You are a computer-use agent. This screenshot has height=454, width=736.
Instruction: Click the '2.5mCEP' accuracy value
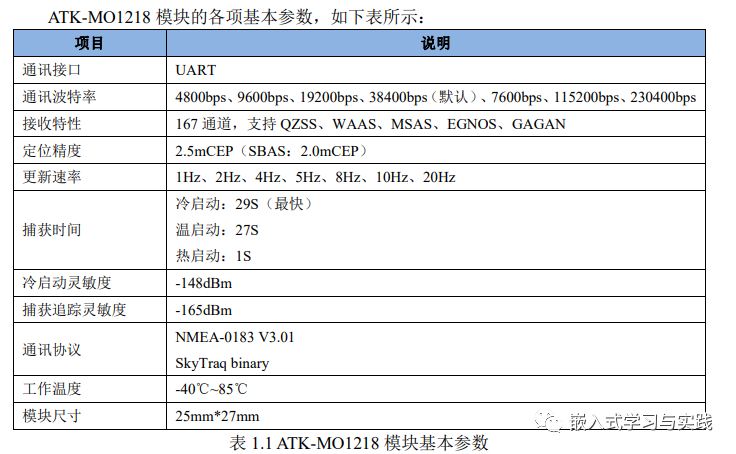click(272, 151)
